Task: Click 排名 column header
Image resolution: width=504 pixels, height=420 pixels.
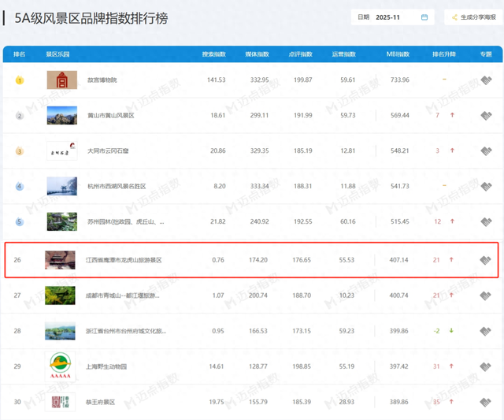Action: (x=19, y=54)
